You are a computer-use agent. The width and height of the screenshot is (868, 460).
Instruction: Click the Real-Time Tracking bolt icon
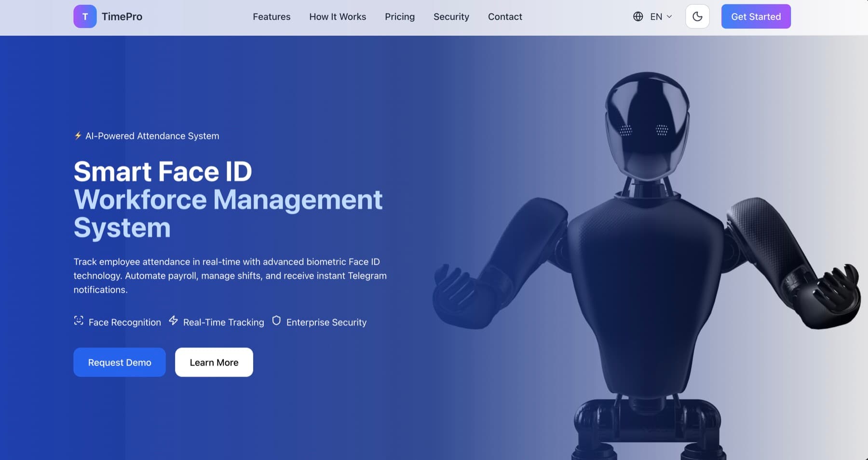point(174,321)
